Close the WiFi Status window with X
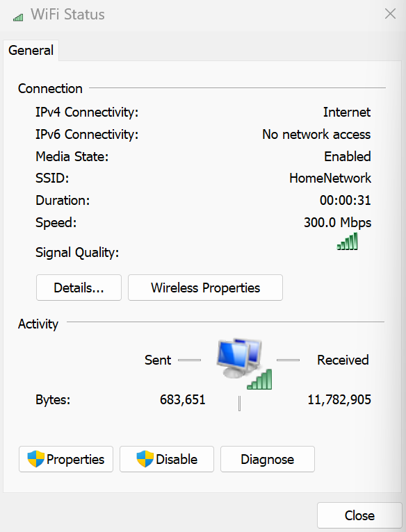Viewport: 406px width, 532px height. (x=390, y=14)
